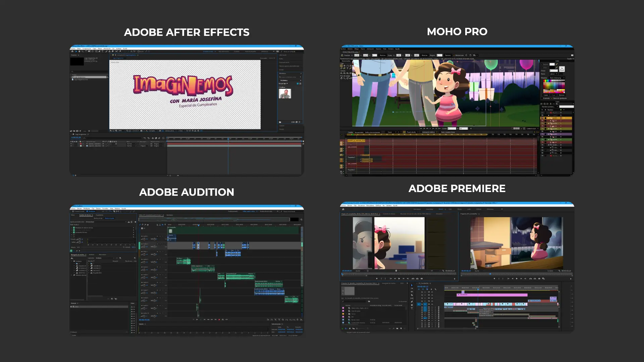Switch After Effects Libraries panel to list view
The width and height of the screenshot is (644, 362).
[301, 83]
